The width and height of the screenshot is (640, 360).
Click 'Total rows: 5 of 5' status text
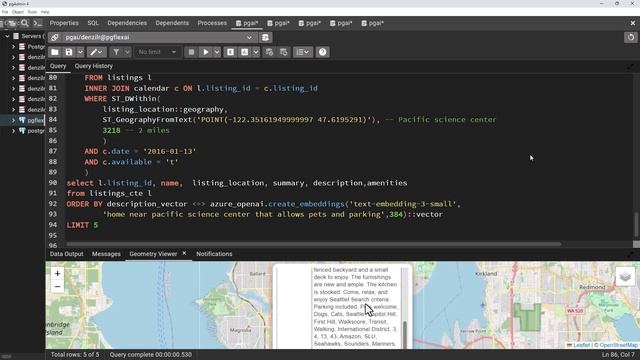pyautogui.click(x=75, y=355)
